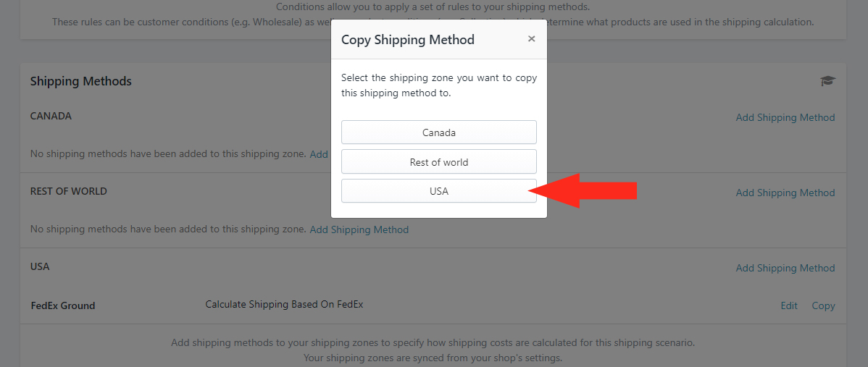This screenshot has width=868, height=367.
Task: Pick the USA zone button in dialog
Action: [x=439, y=191]
